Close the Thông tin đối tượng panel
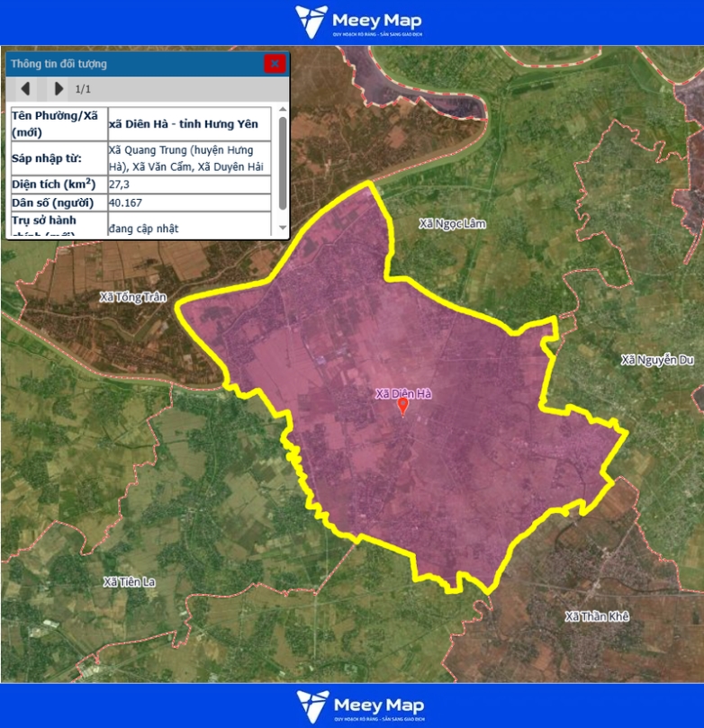The image size is (704, 728). click(x=275, y=63)
